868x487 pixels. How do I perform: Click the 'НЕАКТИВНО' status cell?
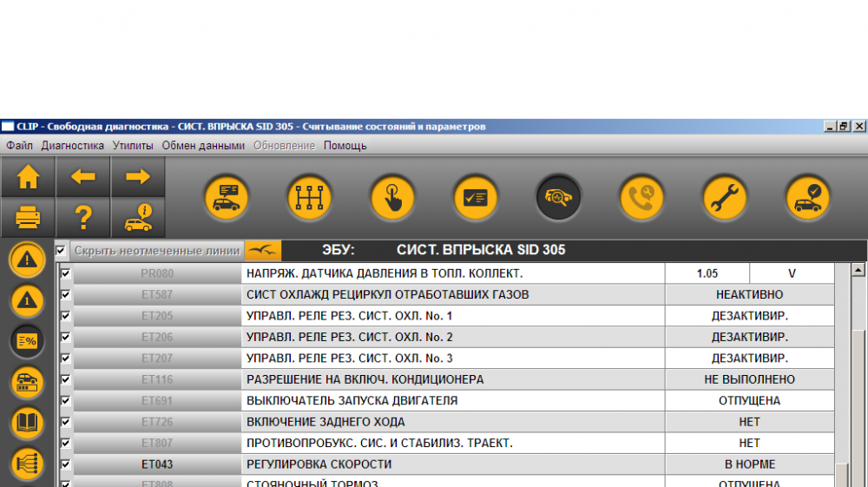tap(750, 294)
